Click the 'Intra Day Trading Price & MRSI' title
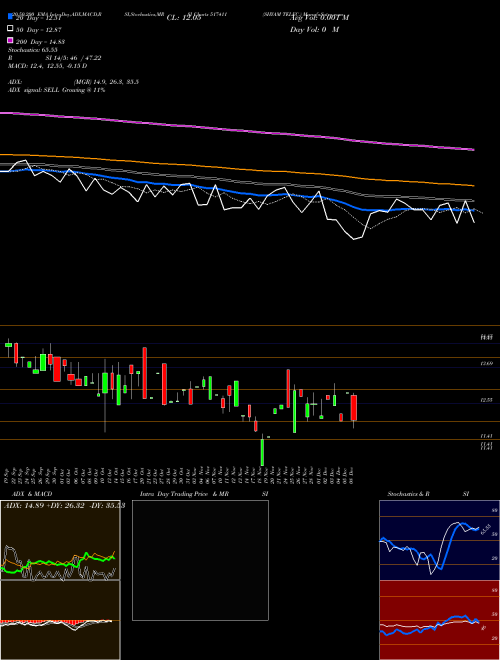 coord(204,494)
